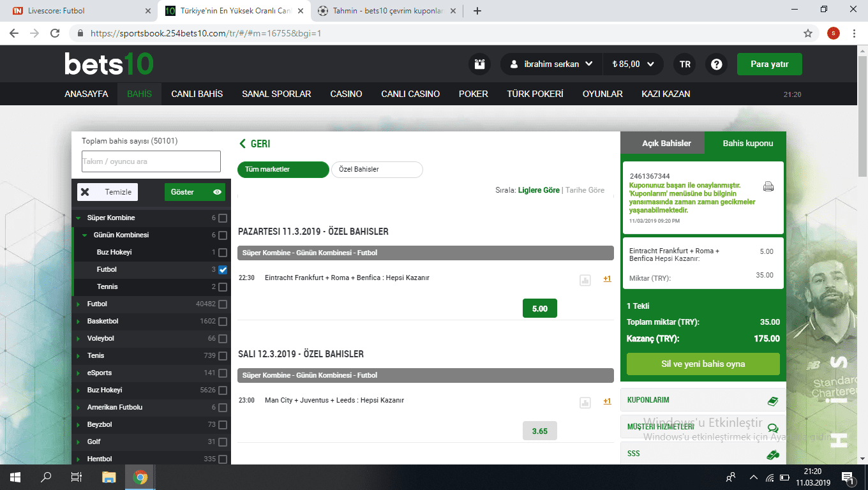Go back with GERİ link
The height and width of the screenshot is (490, 868).
click(x=255, y=144)
